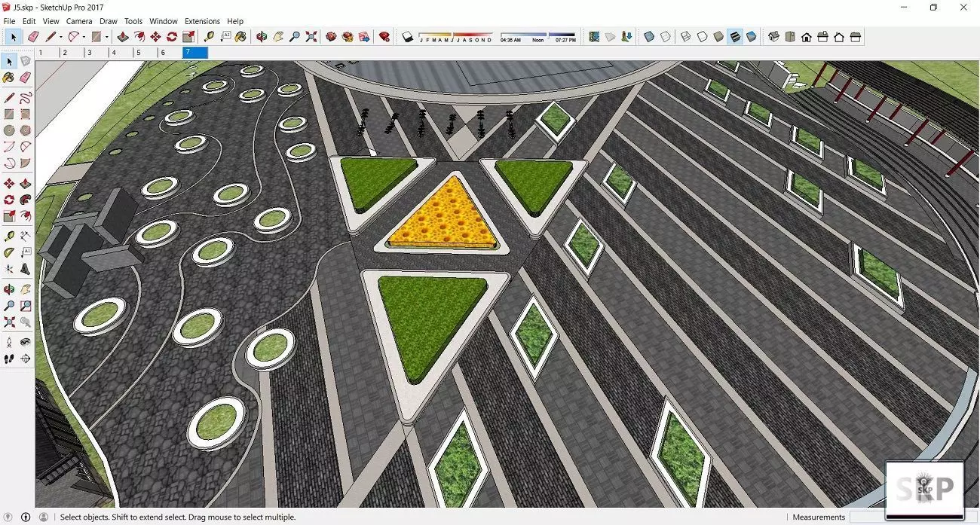980x525 pixels.
Task: Open the 3D Warehouse
Action: 330,37
